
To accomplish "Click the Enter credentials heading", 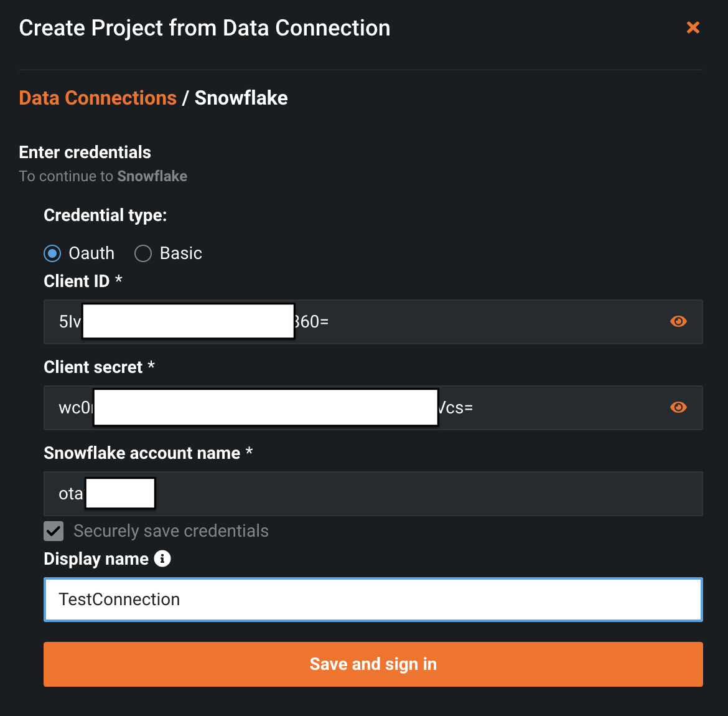I will [85, 152].
